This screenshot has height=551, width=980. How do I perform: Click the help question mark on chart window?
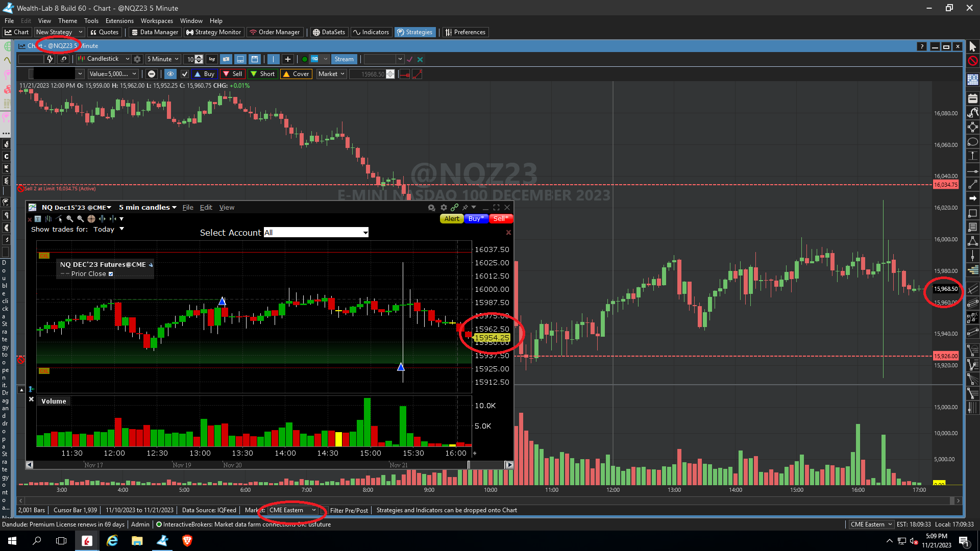(x=922, y=46)
